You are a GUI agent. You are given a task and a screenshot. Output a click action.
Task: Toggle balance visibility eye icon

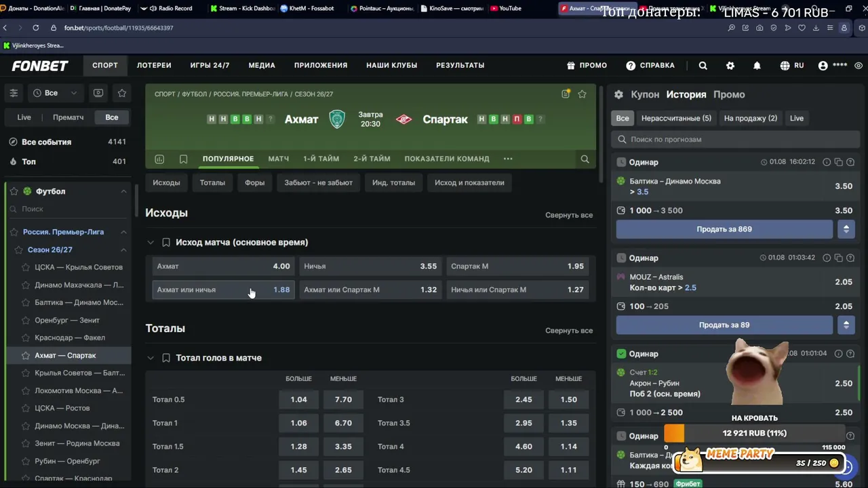point(859,65)
